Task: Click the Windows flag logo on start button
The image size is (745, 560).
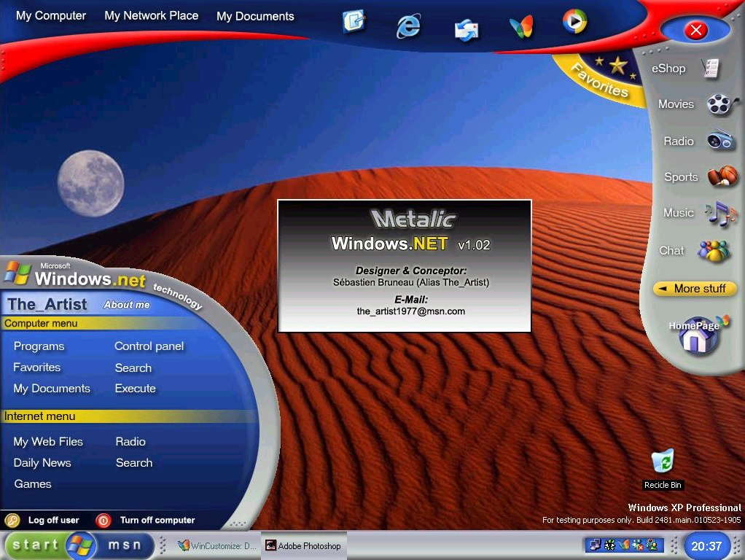Action: 80,545
